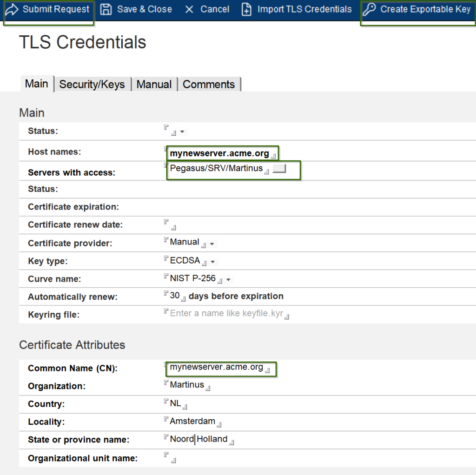This screenshot has height=475, width=476.
Task: Open the Status dropdown
Action: click(182, 131)
